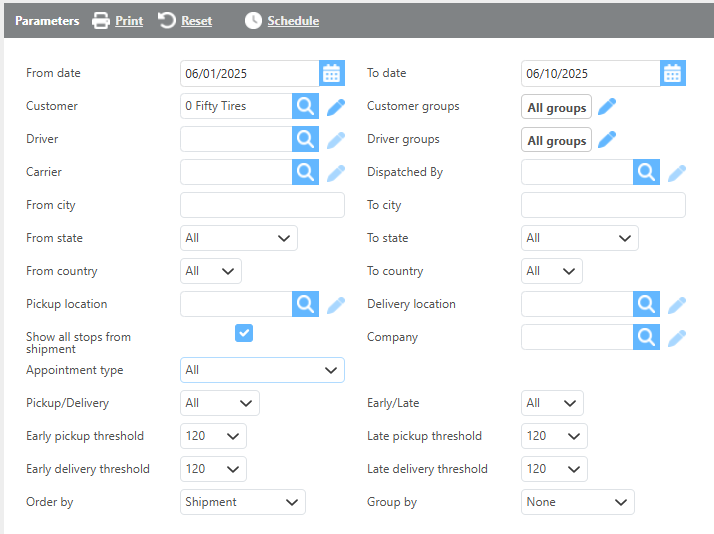The height and width of the screenshot is (534, 714).
Task: Expand the Group by dropdown
Action: 577,502
